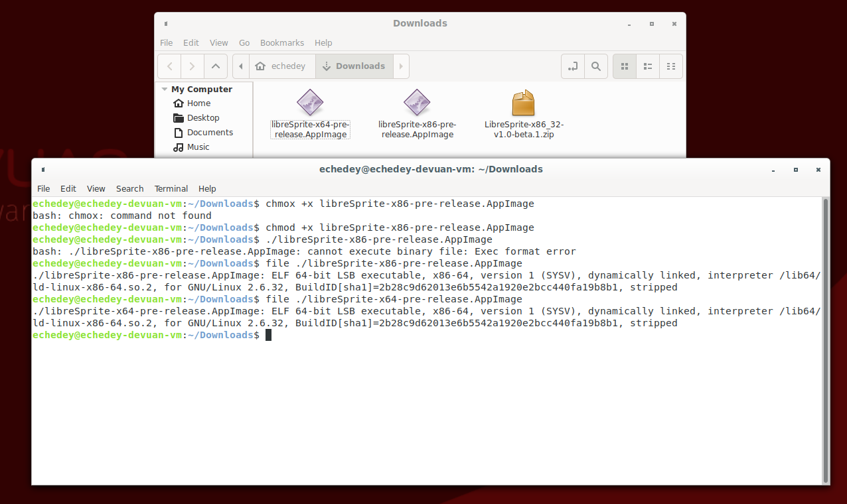Open the Music sidebar folder

point(198,147)
